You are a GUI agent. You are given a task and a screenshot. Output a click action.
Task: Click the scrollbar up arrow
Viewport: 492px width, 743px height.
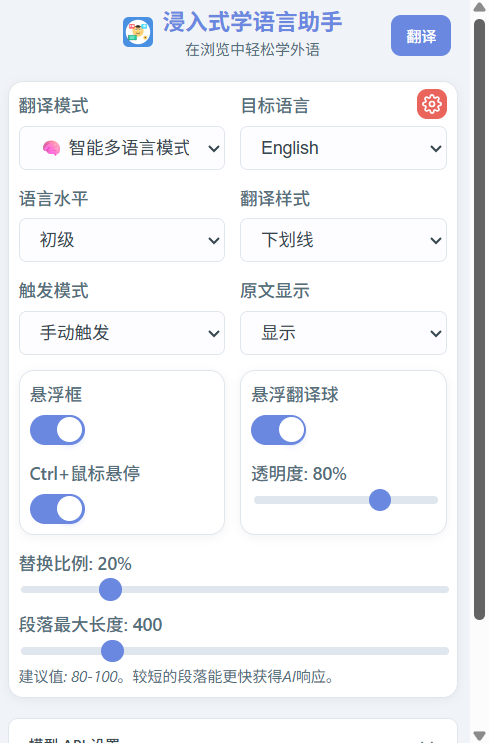click(x=480, y=7)
